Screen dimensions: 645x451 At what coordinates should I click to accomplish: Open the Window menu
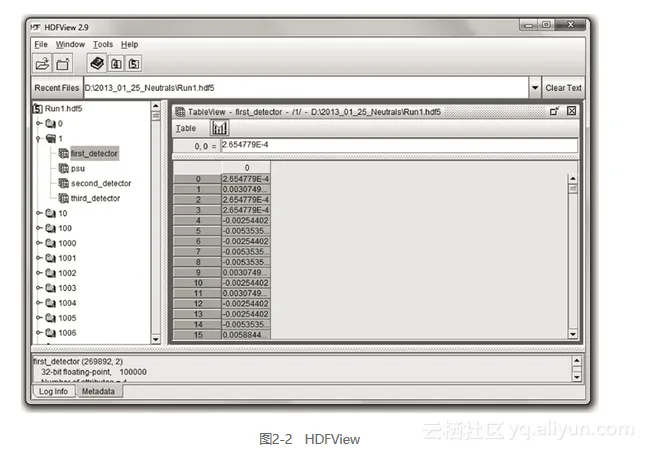click(70, 44)
